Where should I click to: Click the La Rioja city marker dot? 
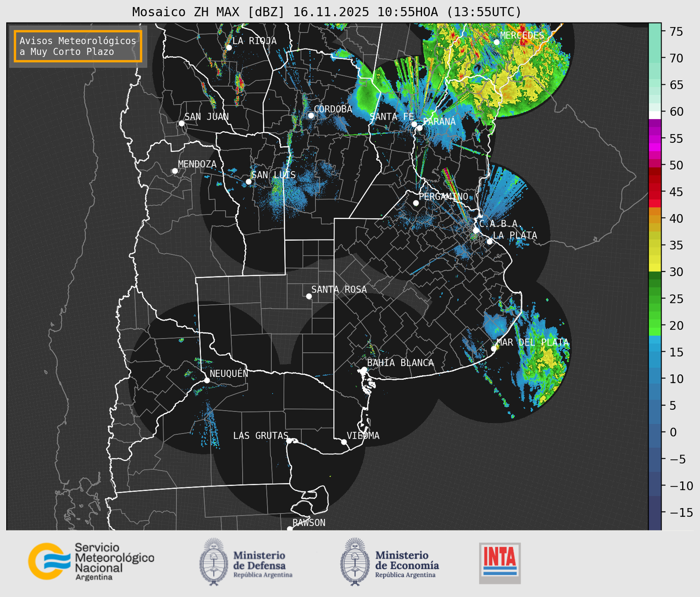[x=229, y=48]
